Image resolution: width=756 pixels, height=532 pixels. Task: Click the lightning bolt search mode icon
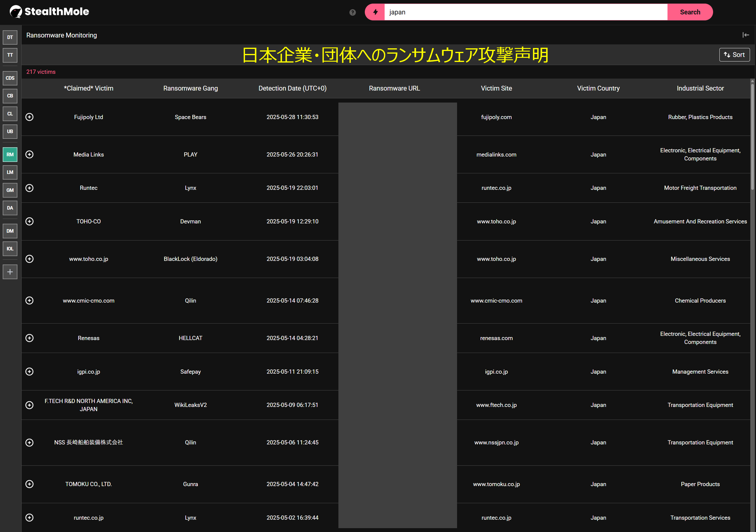[375, 12]
